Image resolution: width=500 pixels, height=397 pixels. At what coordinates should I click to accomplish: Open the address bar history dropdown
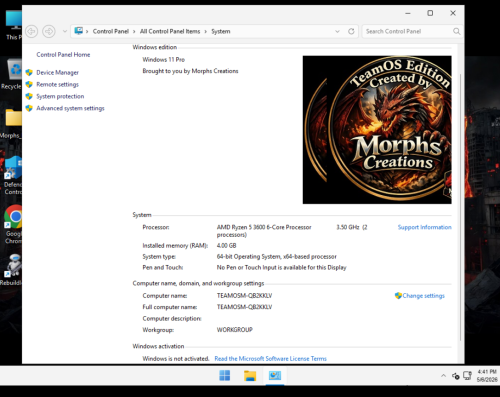(337, 31)
